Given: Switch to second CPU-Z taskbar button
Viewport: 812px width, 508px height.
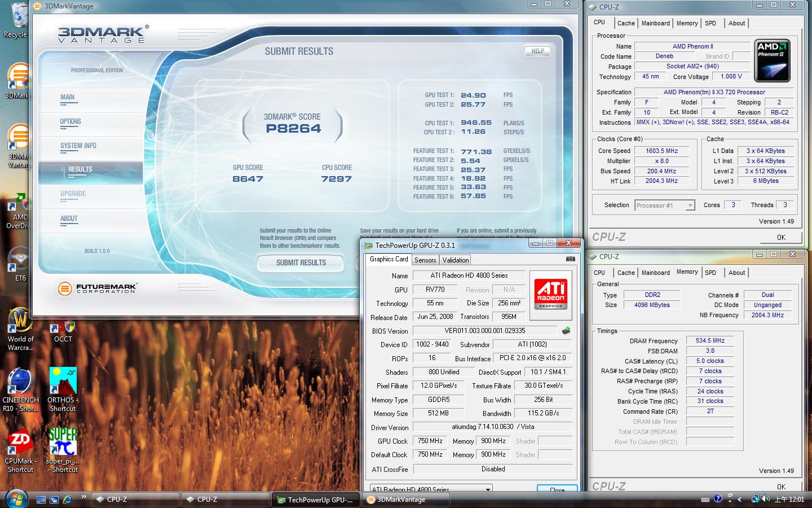Looking at the screenshot, I should pyautogui.click(x=225, y=500).
